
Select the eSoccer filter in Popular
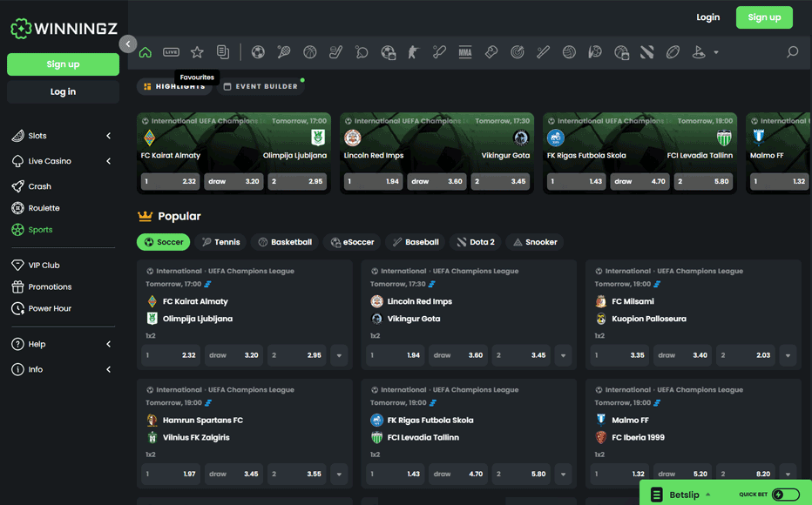coord(352,242)
